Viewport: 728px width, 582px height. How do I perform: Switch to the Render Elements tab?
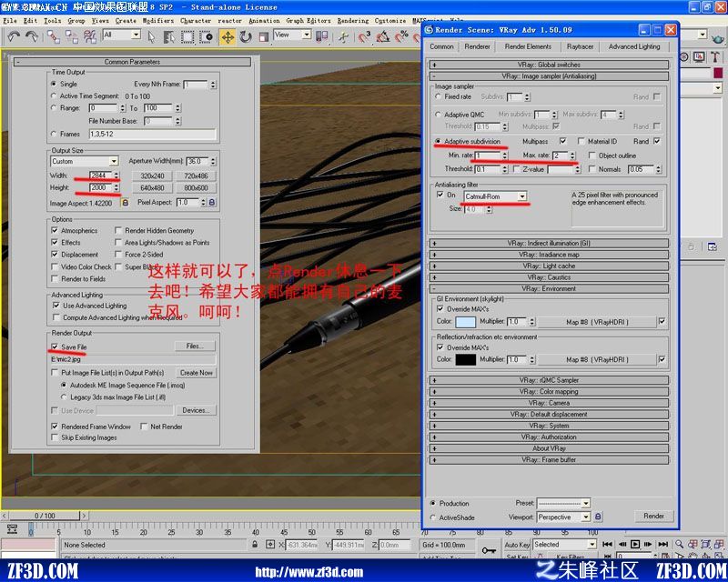(528, 46)
